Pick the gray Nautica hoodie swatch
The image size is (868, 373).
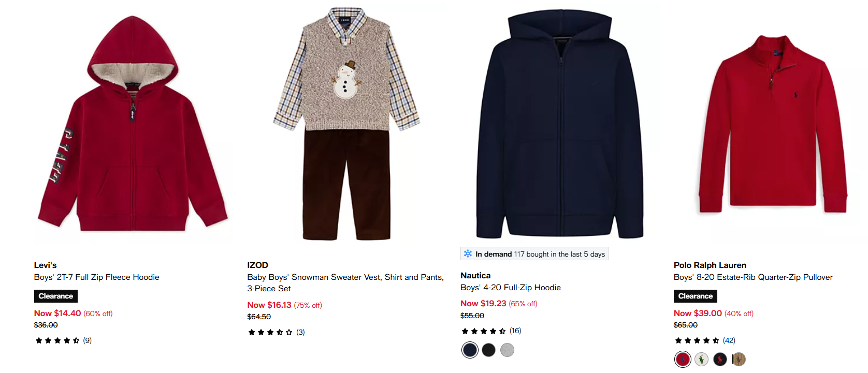pyautogui.click(x=508, y=350)
